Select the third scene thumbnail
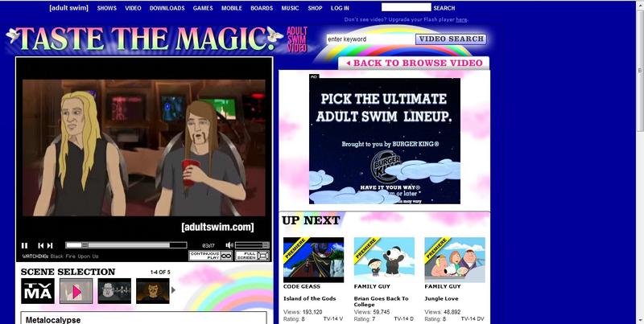The height and width of the screenshot is (324, 644). 114,291
